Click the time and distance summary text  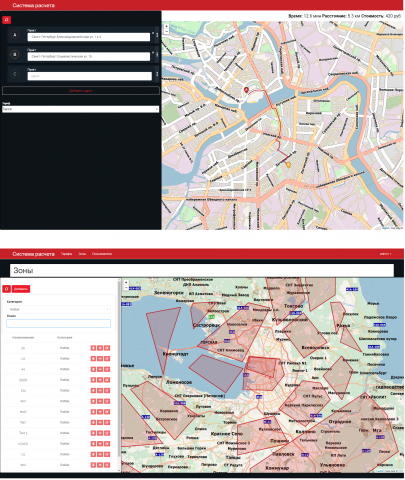[345, 16]
